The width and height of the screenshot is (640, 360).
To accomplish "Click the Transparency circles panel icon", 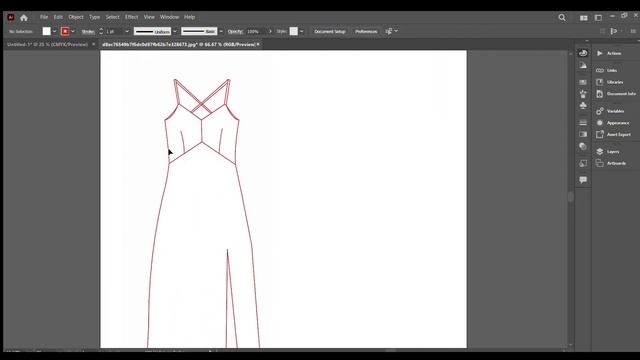I will (x=583, y=146).
